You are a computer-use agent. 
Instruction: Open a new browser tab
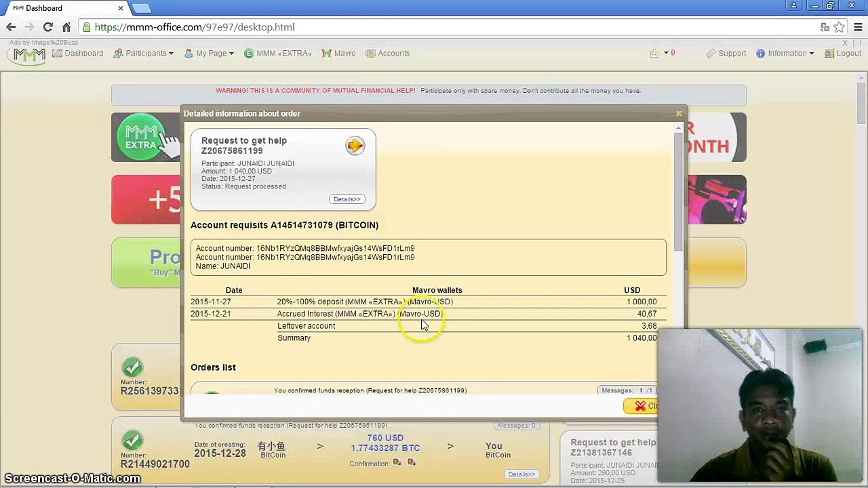[x=141, y=8]
